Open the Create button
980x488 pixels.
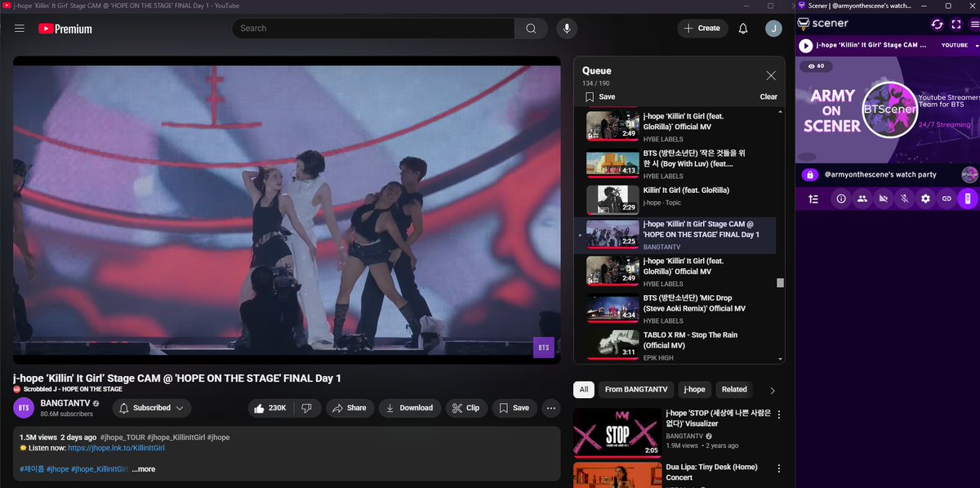[x=702, y=29]
